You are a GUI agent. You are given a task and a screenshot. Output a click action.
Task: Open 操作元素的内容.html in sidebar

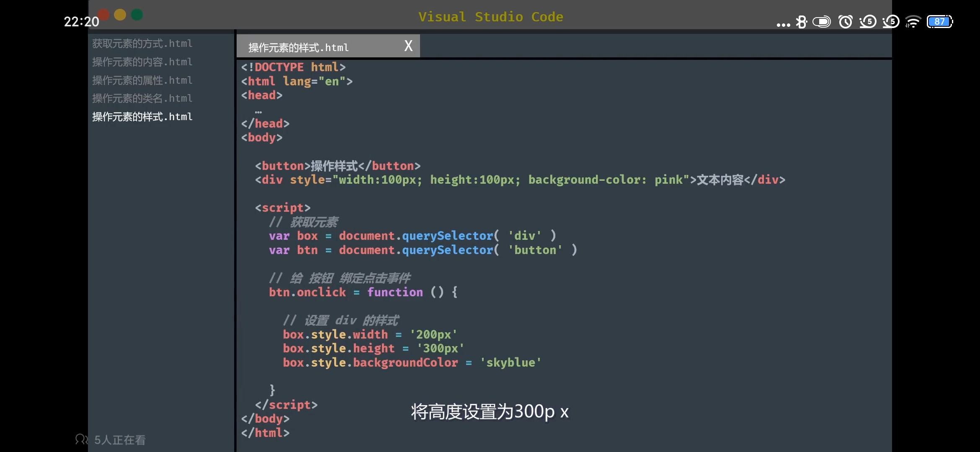[x=142, y=62]
